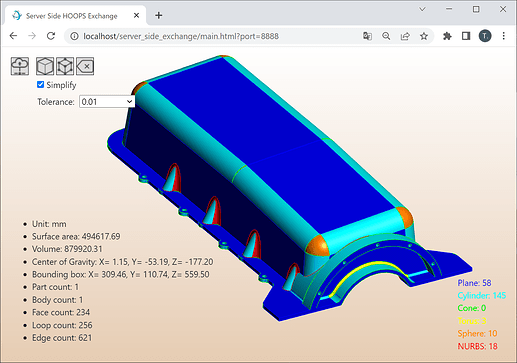Image resolution: width=517 pixels, height=363 pixels.
Task: Click the zoom magnifier icon in address bar
Action: [x=386, y=36]
